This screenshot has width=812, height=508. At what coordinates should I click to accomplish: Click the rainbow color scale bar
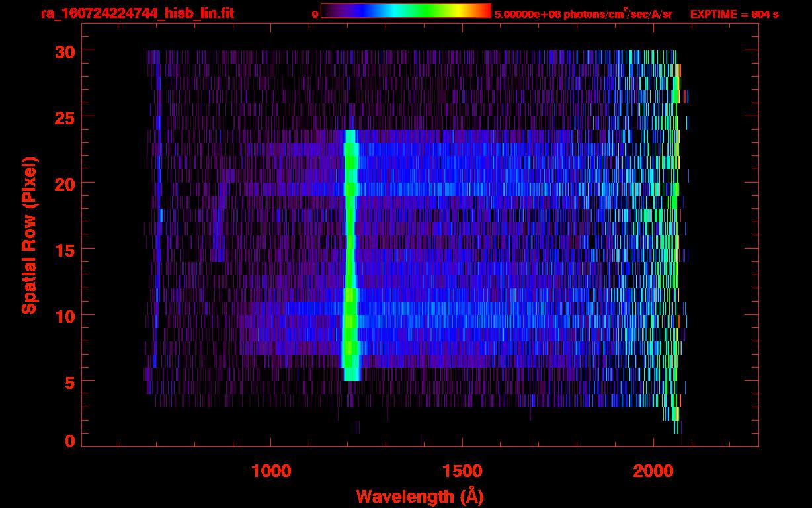pyautogui.click(x=405, y=11)
